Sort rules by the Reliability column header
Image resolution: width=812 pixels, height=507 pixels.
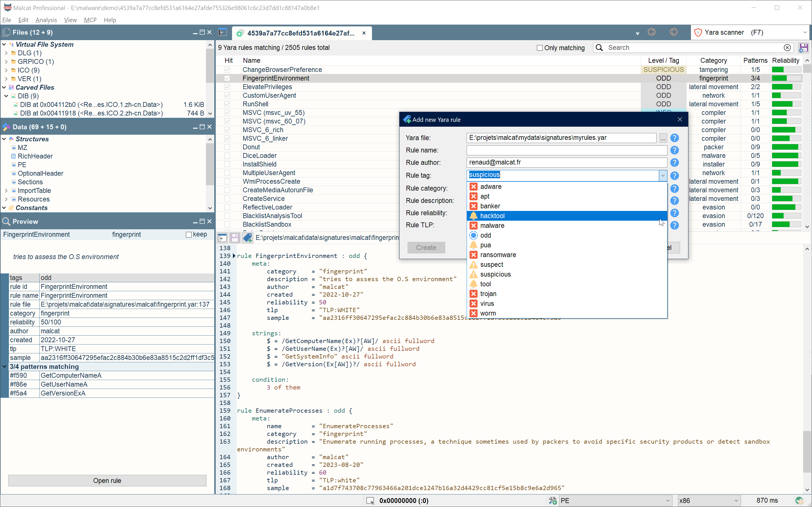point(786,60)
